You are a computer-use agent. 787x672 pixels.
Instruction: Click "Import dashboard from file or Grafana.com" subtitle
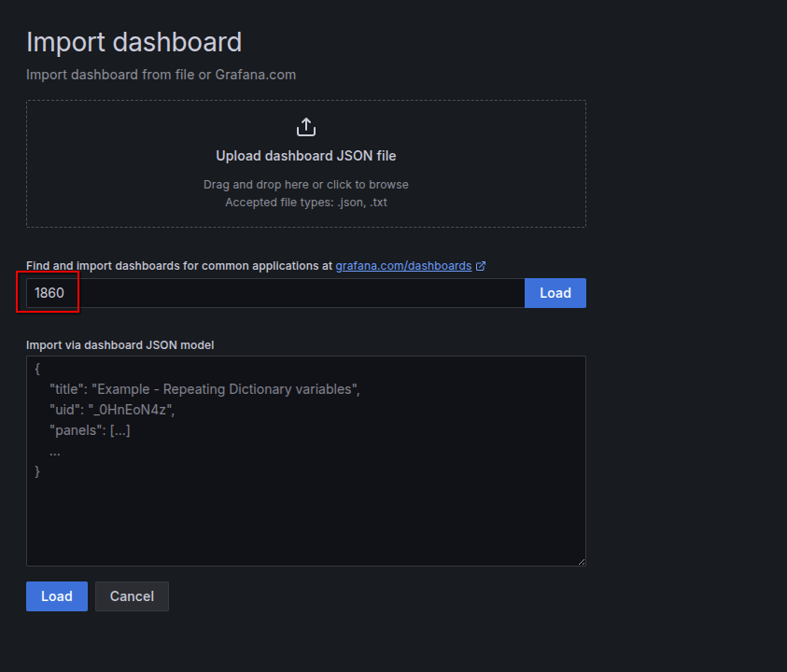point(161,75)
